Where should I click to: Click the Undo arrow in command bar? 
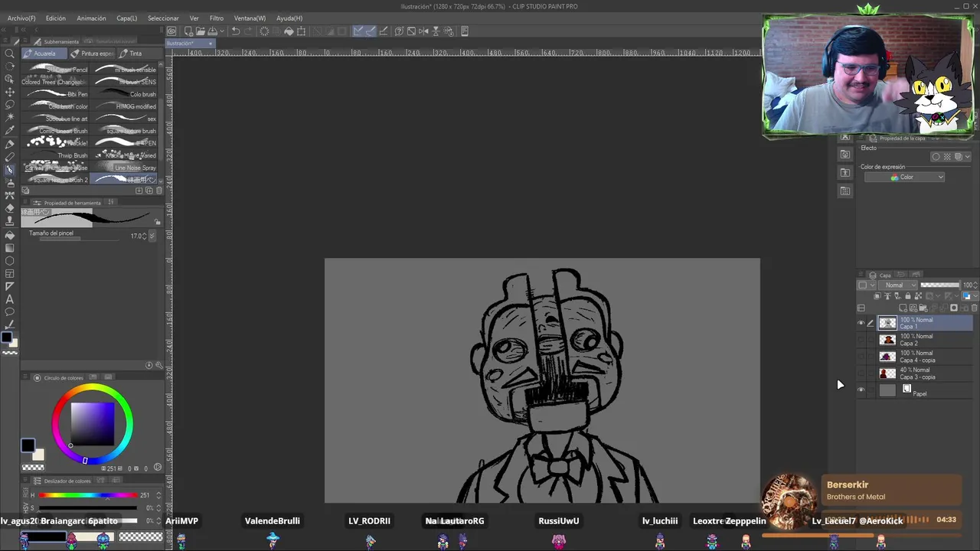click(x=236, y=31)
